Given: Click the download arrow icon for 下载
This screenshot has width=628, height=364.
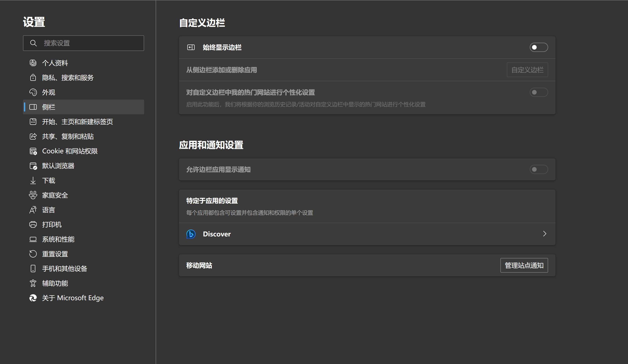Looking at the screenshot, I should [x=33, y=180].
